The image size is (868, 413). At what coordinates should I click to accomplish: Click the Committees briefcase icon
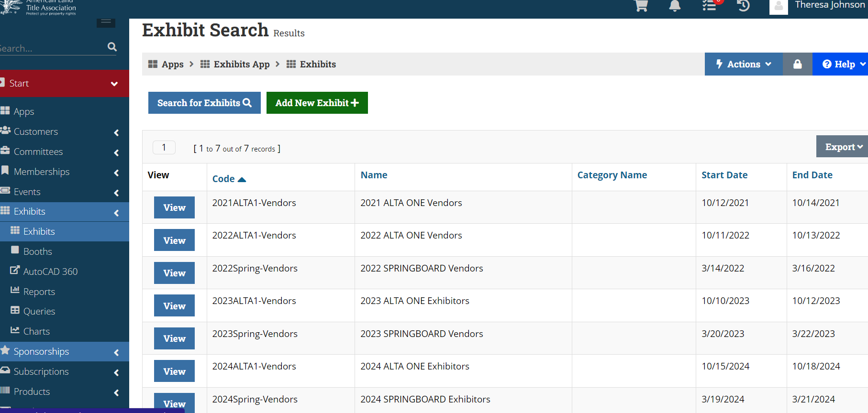pyautogui.click(x=5, y=151)
